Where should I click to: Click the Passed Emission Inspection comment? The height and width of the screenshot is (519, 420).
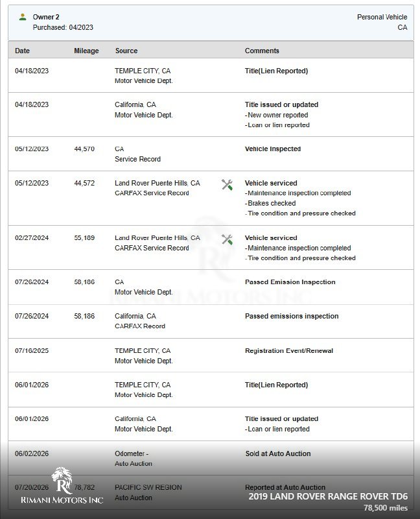coord(290,282)
